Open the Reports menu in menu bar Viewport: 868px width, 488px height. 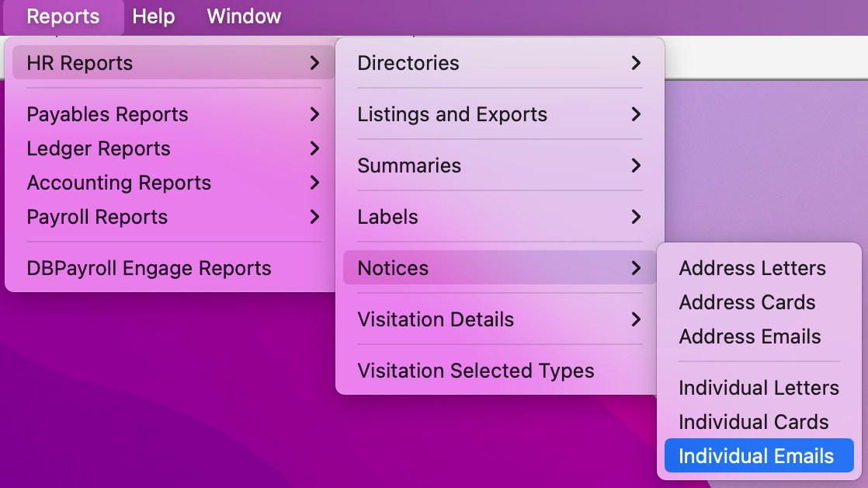(x=63, y=16)
